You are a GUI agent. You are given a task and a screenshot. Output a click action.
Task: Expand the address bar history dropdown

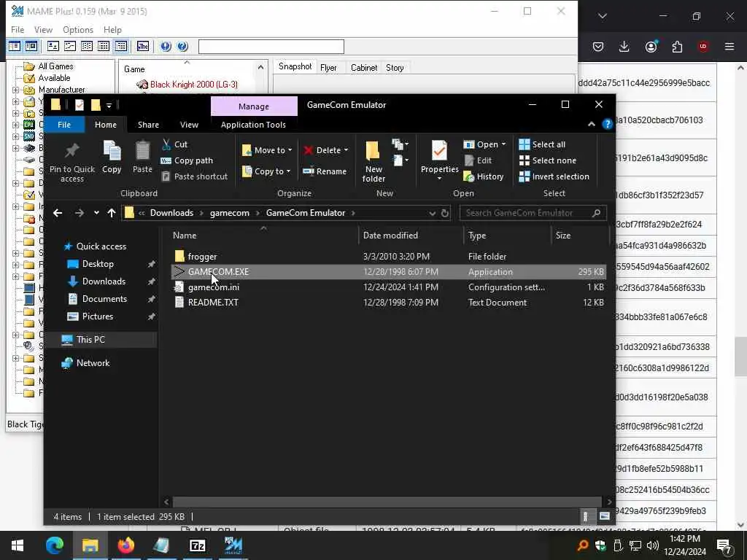[x=432, y=214]
